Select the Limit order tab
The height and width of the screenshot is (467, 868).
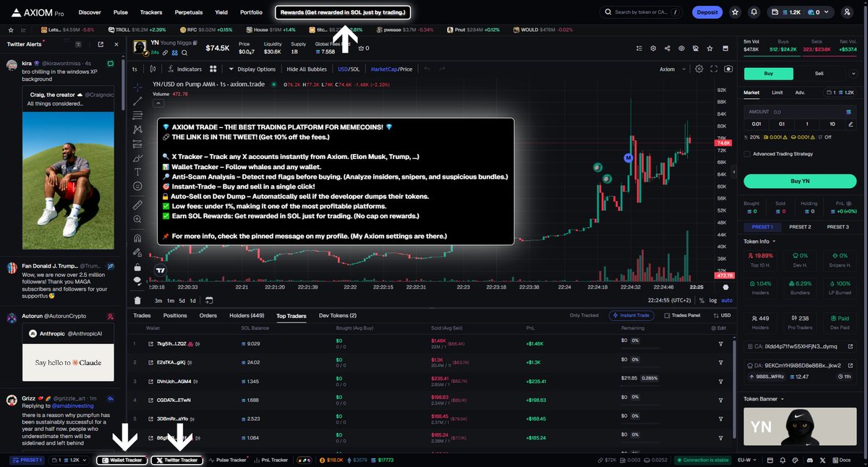point(777,92)
